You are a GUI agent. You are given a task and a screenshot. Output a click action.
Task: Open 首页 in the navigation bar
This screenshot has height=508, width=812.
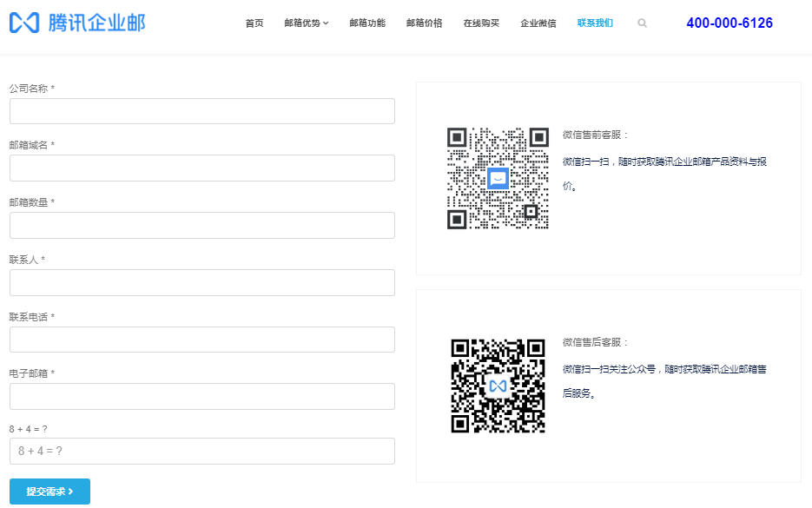[254, 23]
